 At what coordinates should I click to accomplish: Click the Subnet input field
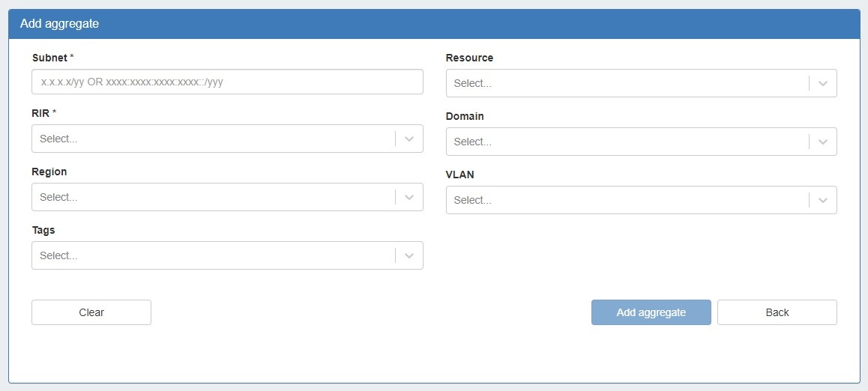[227, 82]
